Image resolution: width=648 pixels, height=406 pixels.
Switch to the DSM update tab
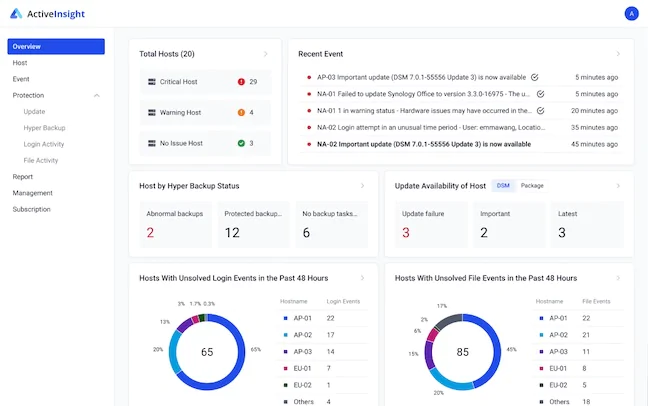click(x=503, y=186)
